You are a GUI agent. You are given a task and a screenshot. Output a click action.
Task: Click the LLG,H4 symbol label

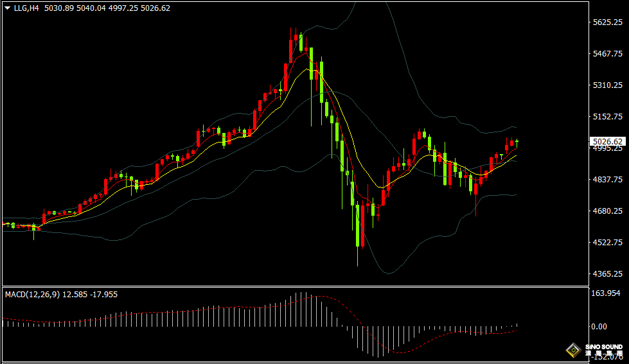[x=26, y=8]
